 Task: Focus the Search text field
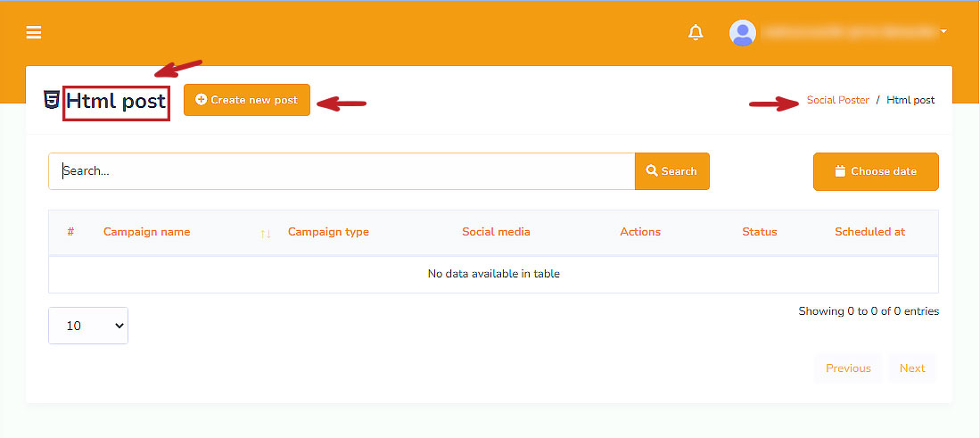342,171
